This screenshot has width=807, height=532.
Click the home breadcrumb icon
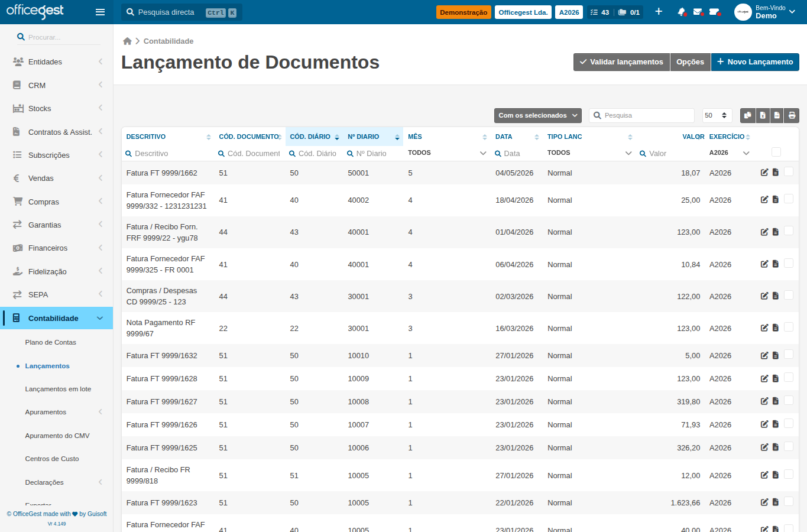click(x=127, y=41)
